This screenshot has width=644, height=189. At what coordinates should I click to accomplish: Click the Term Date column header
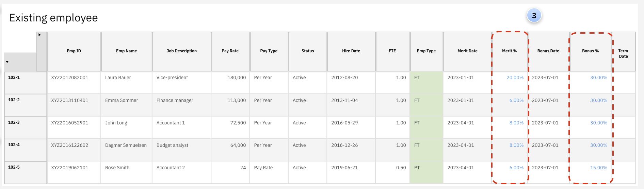coord(623,54)
